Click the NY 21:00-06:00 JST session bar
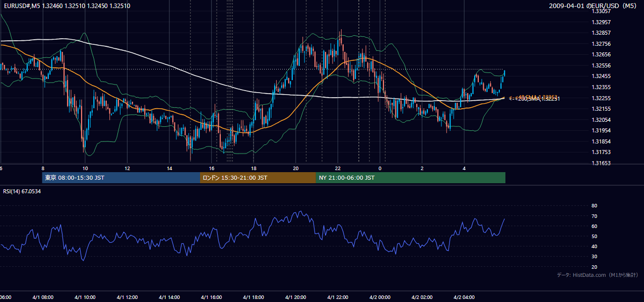644x302 pixels. [411, 178]
